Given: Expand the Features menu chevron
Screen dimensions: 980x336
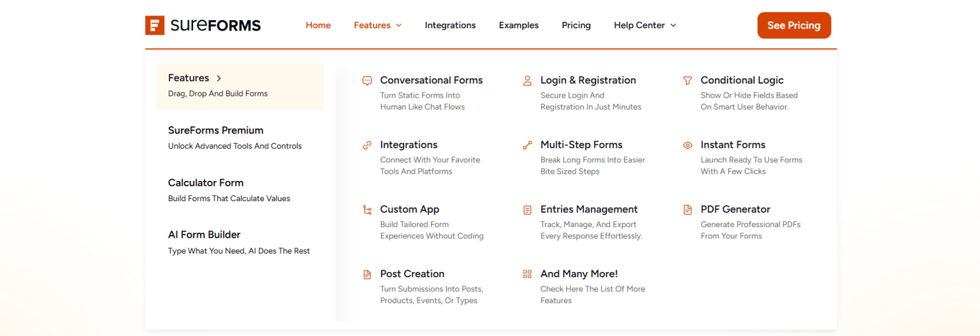Looking at the screenshot, I should [399, 25].
